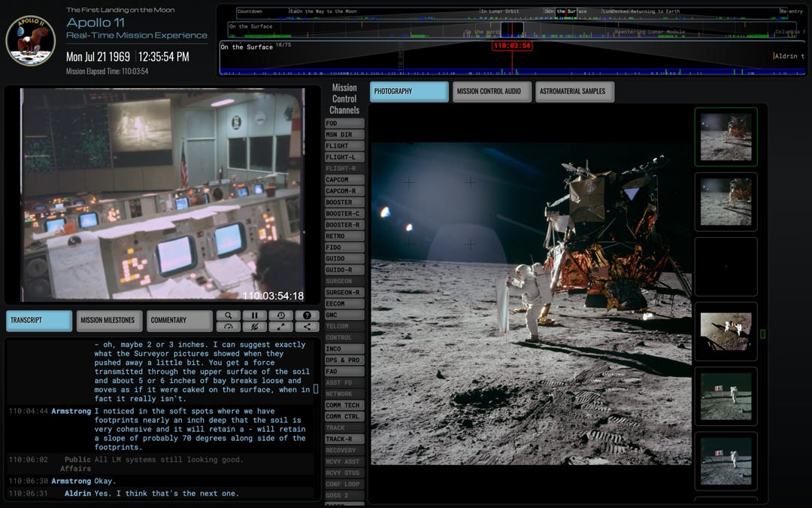Select the dark third photo thumbnail
Screen dimensions: 812x508
[x=726, y=266]
